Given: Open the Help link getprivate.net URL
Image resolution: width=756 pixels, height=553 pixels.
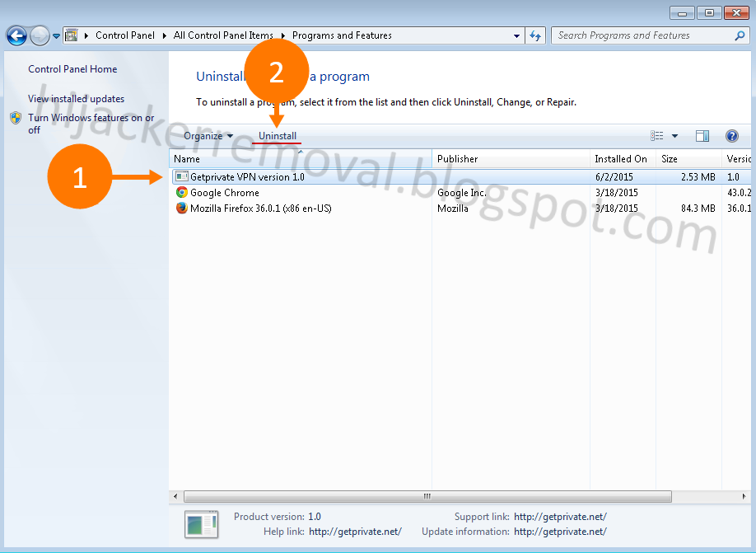Looking at the screenshot, I should 355,532.
